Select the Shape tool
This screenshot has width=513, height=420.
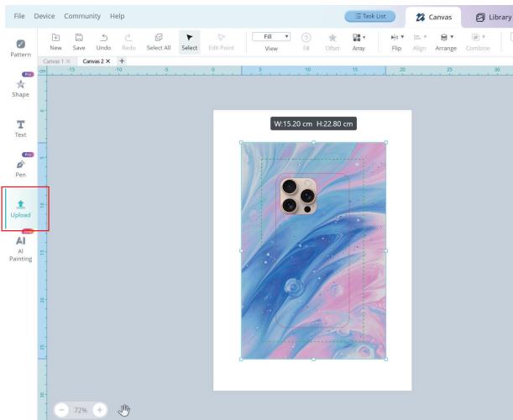coord(20,87)
